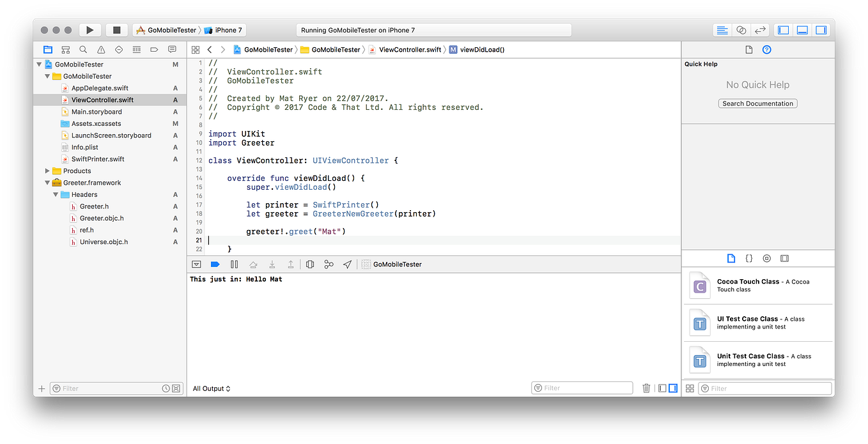Open the Debug View Hierarchy tool
This screenshot has width=868, height=444.
[x=310, y=264]
